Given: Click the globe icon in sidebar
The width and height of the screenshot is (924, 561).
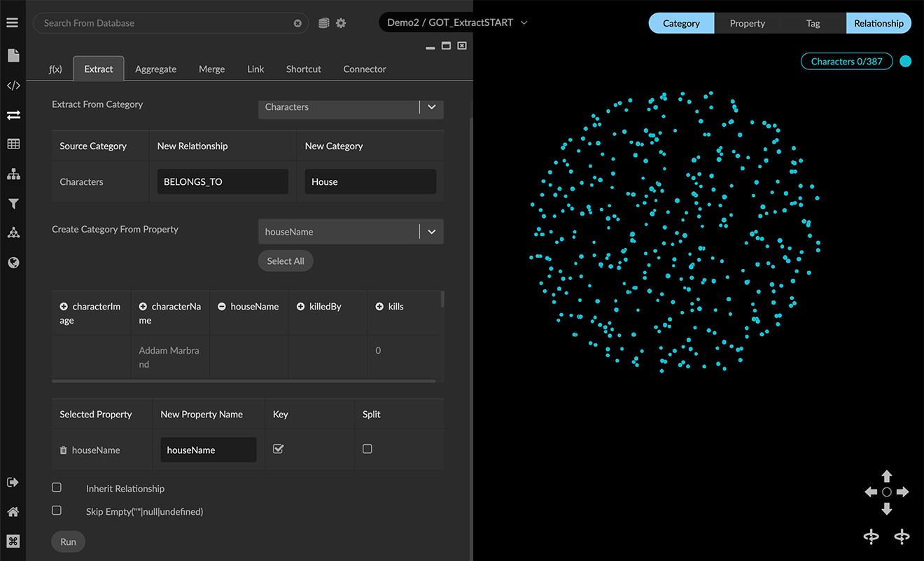Looking at the screenshot, I should point(13,263).
